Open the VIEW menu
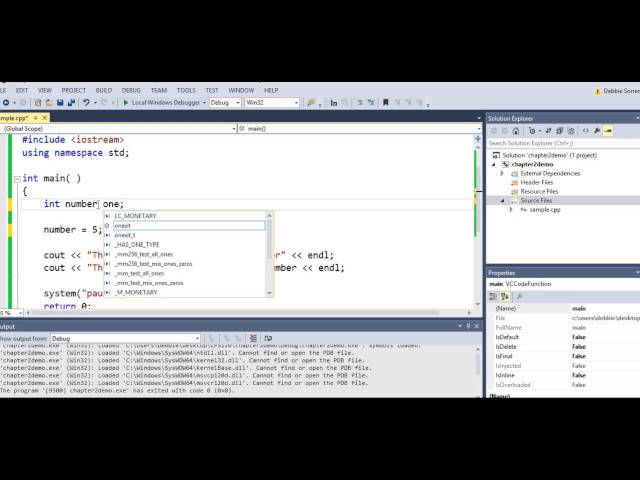 point(45,90)
